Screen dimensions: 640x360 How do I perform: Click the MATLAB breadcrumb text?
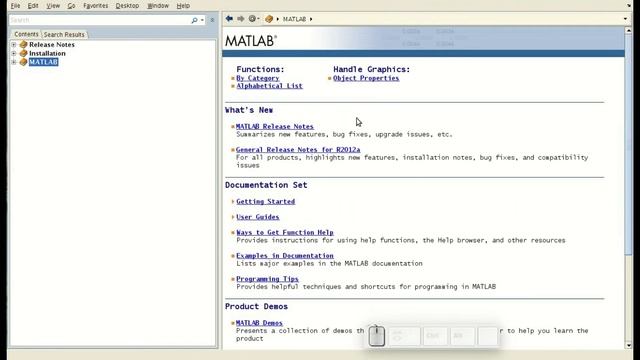pyautogui.click(x=294, y=19)
